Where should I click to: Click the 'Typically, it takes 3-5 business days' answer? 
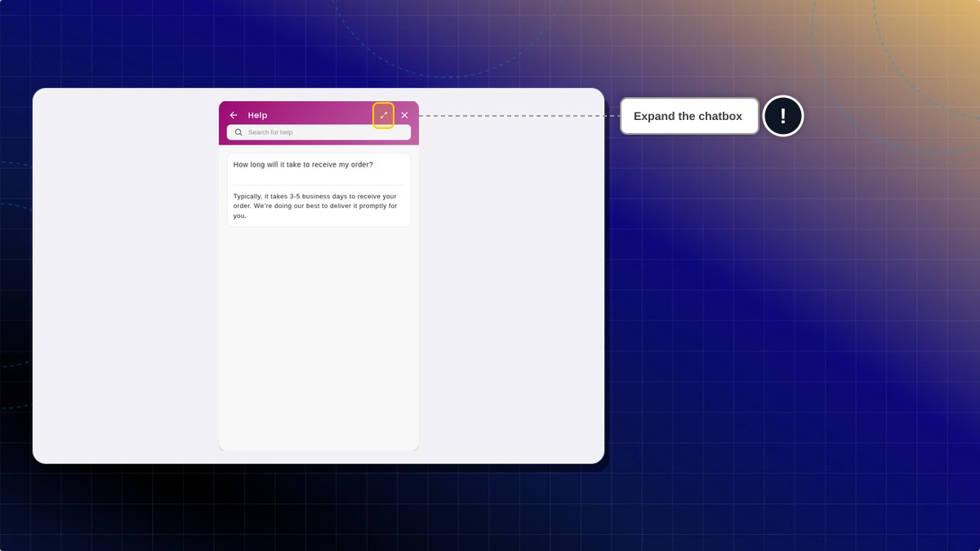pyautogui.click(x=315, y=207)
